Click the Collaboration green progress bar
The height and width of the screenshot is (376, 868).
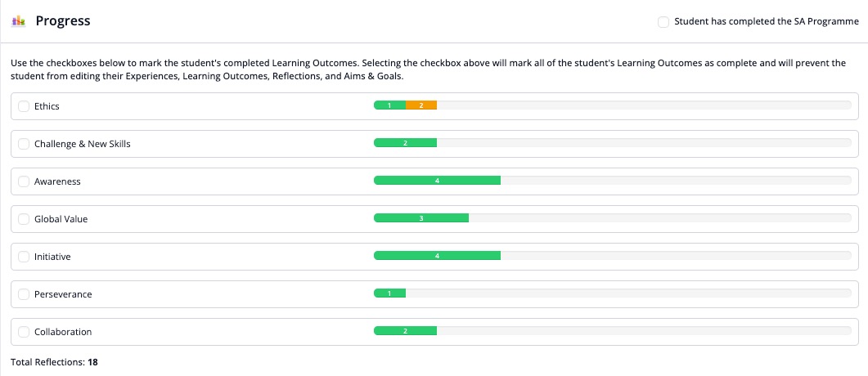pos(405,331)
